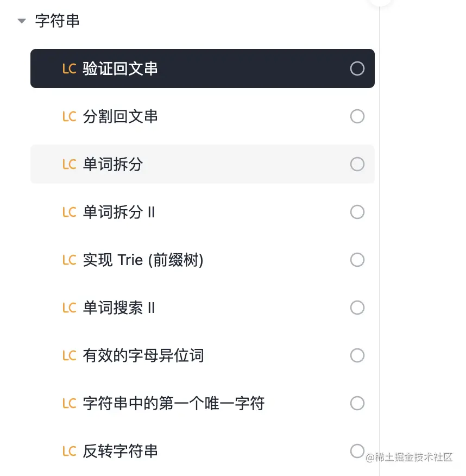Image resolution: width=466 pixels, height=476 pixels.
Task: Click the LC icon beside 有效的字母异位词
Action: [x=69, y=356]
